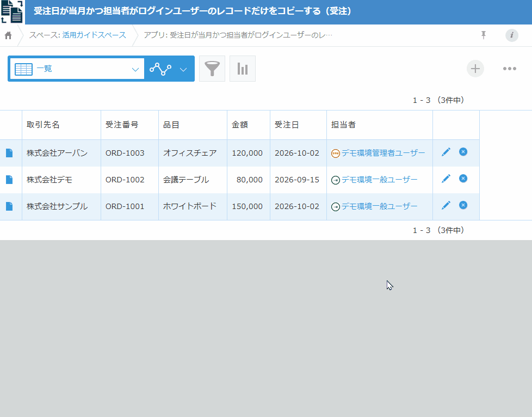
Task: Open record details for 株式会社サンプル
Action: click(9, 206)
